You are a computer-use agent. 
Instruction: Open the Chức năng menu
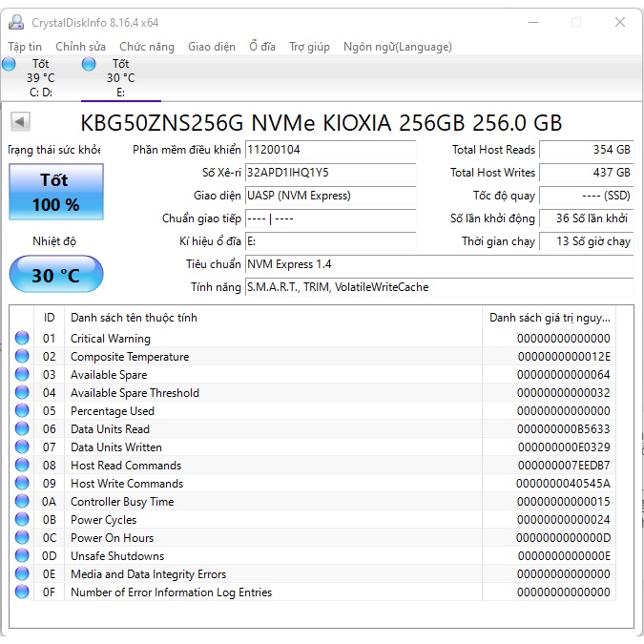(147, 47)
